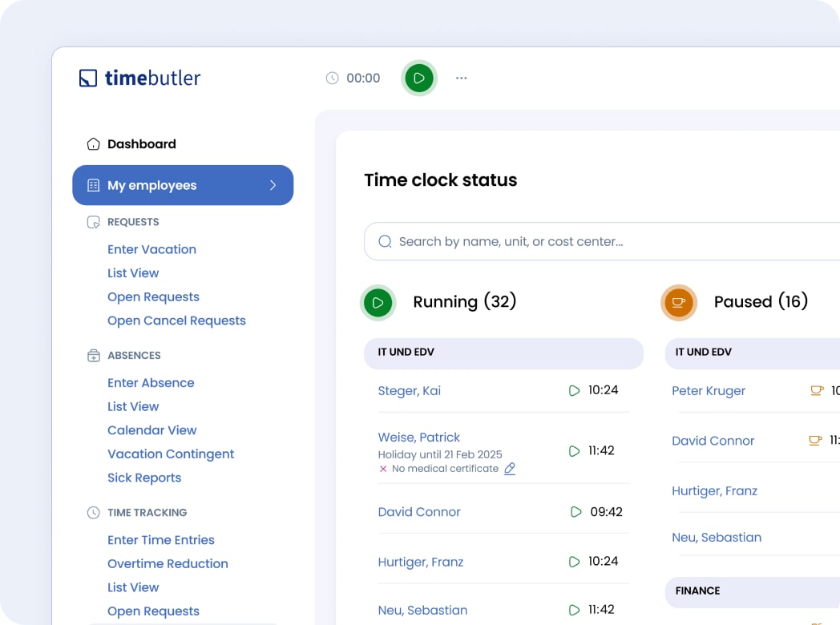Open Sick Reports in the sidebar
The image size is (840, 625).
pyautogui.click(x=144, y=478)
